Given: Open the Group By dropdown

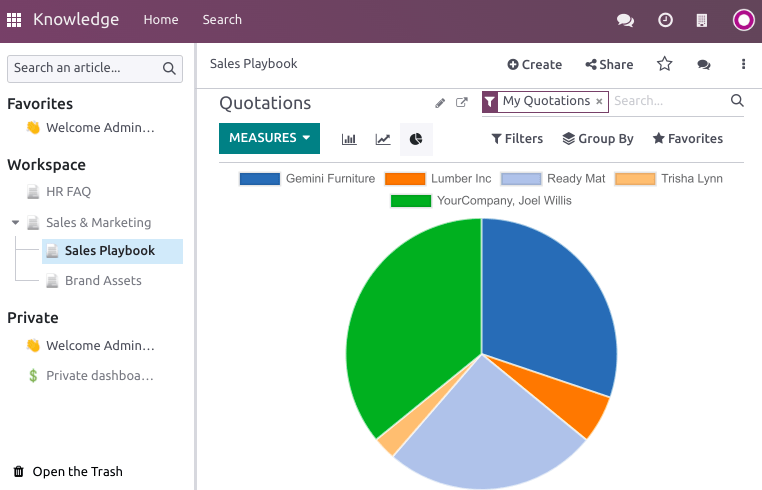Looking at the screenshot, I should [598, 139].
